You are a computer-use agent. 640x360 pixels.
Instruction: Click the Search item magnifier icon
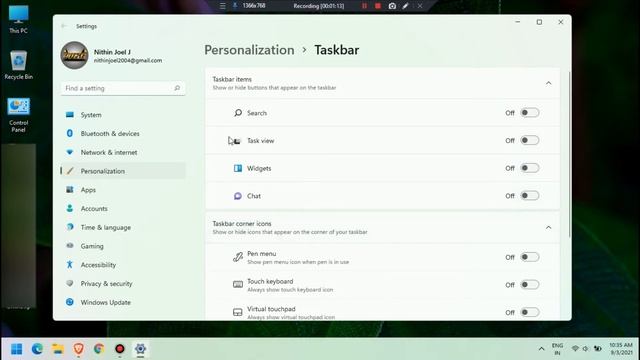pos(238,113)
